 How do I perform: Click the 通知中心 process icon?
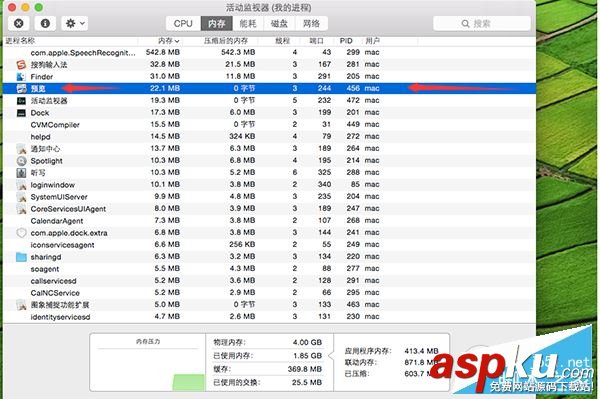[x=21, y=149]
